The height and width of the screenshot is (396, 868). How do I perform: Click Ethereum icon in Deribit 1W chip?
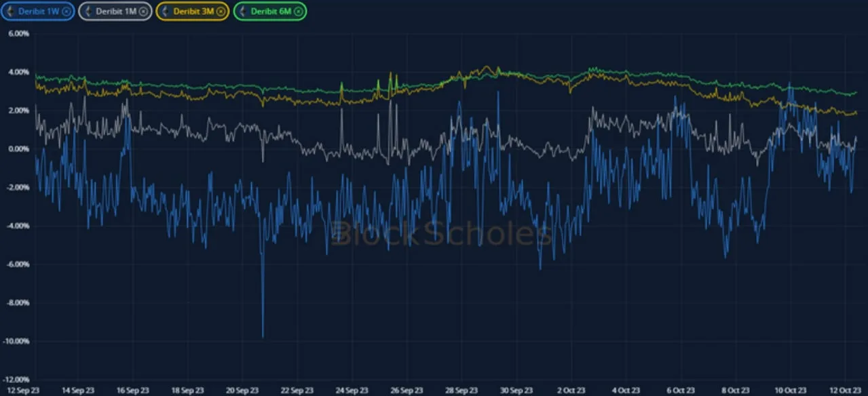click(x=10, y=12)
